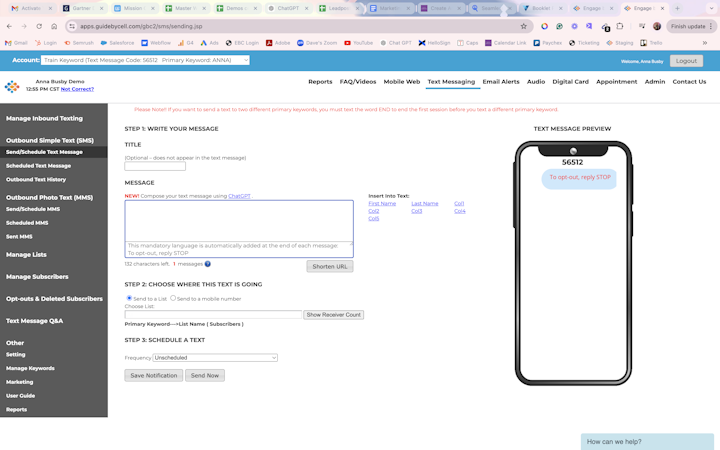Open the Digital Card menu
720x450 pixels.
click(570, 82)
